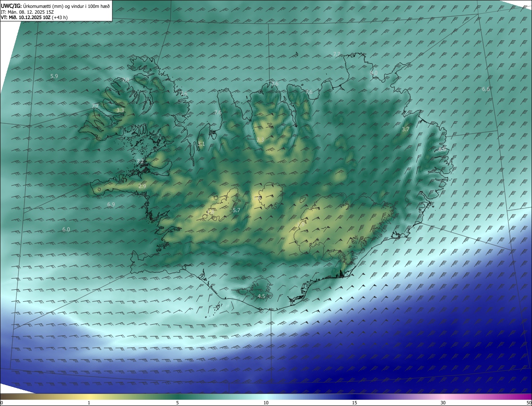Click the 5.9 value label over the ocean
Screen dimensions: 532x406
[54, 76]
